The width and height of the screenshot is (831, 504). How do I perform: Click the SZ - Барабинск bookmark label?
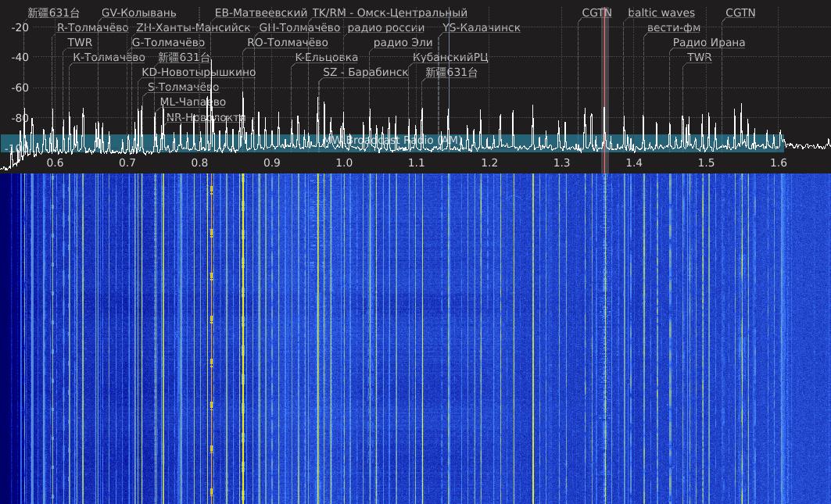[x=366, y=72]
